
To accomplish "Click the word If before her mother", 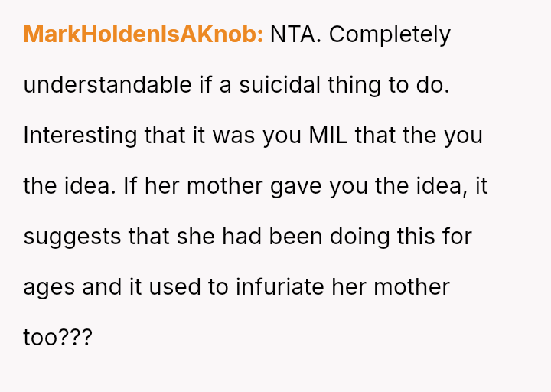I will click(x=194, y=186).
